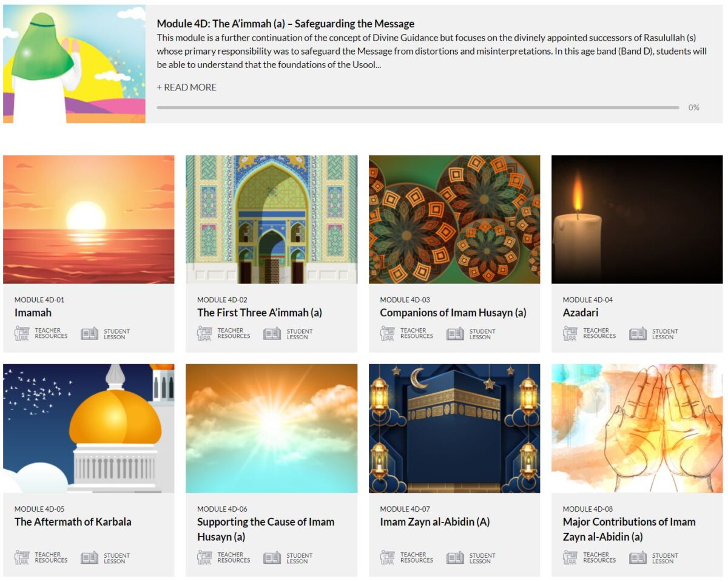Click the 0% progress value
The width and height of the screenshot is (728, 582).
[x=694, y=107]
